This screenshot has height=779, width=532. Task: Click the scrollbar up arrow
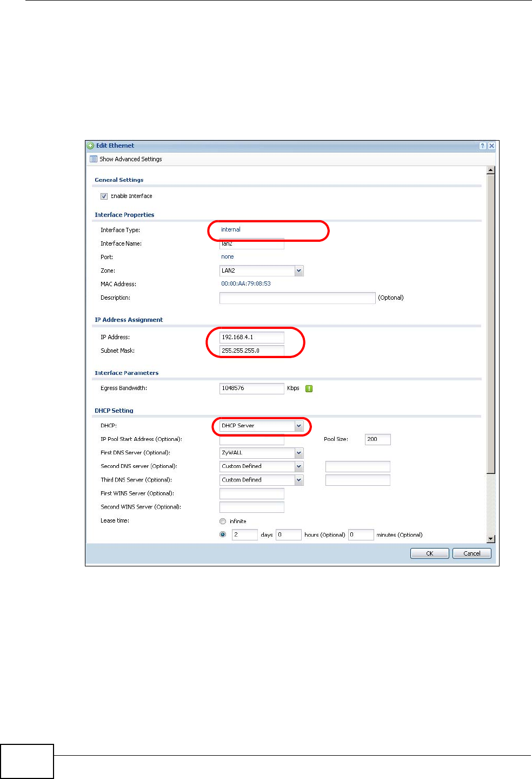(491, 170)
